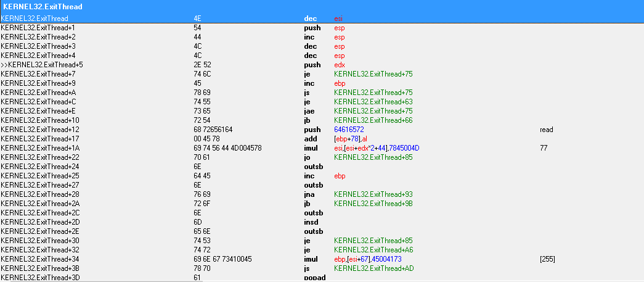Image resolution: width=644 pixels, height=282 pixels.
Task: Click the current instruction row >>KERNEL32.ExitThread+5
Action: (42, 65)
